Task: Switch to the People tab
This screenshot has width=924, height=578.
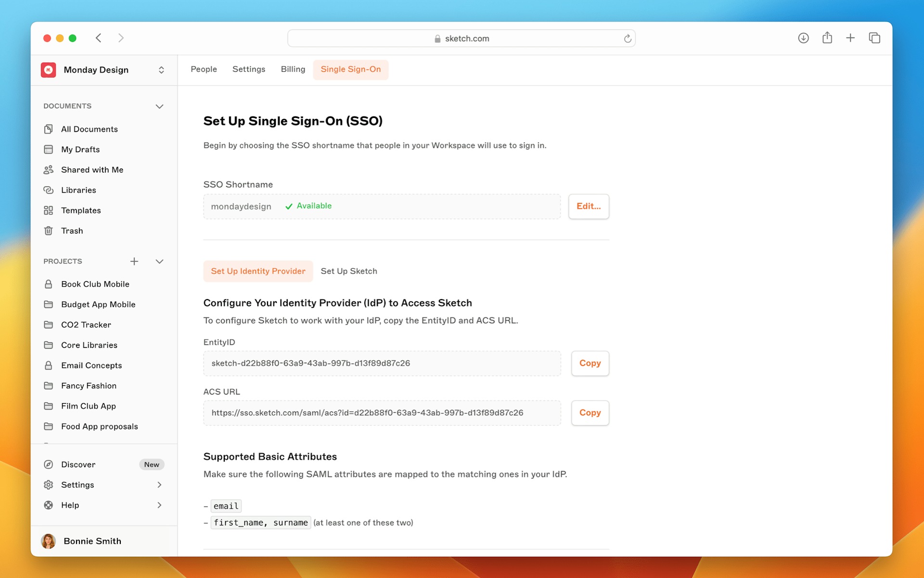Action: 204,69
